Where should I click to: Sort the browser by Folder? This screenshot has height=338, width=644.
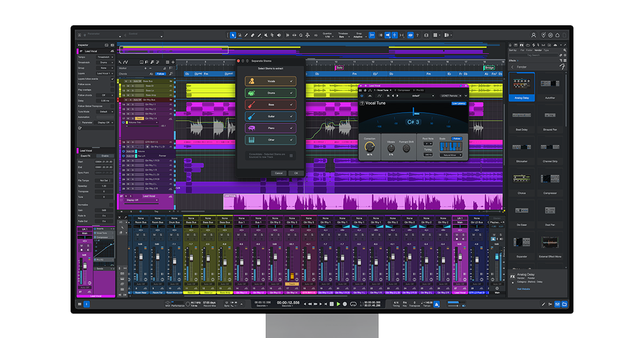[529, 50]
